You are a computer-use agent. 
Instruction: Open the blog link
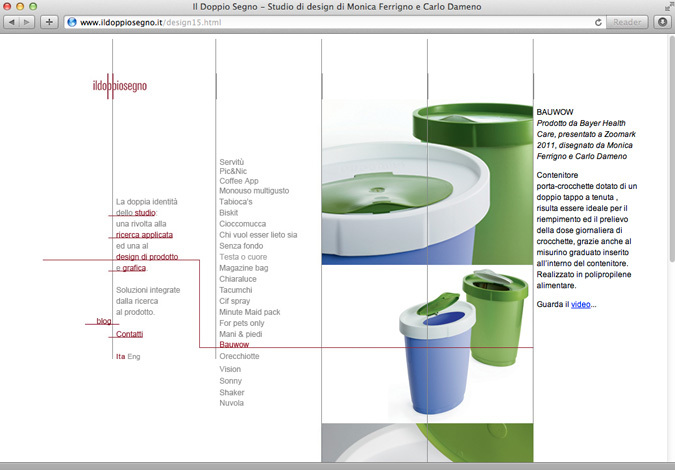pyautogui.click(x=104, y=321)
